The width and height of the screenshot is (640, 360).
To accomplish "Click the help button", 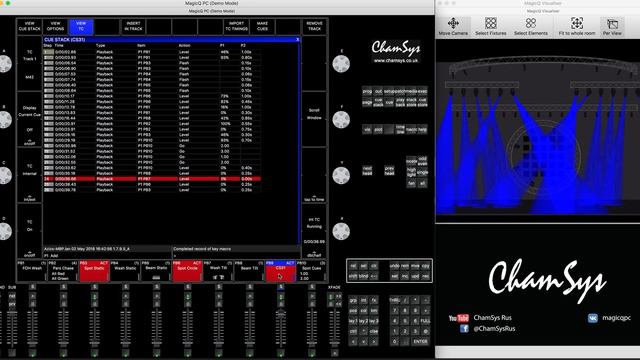I will (x=422, y=129).
